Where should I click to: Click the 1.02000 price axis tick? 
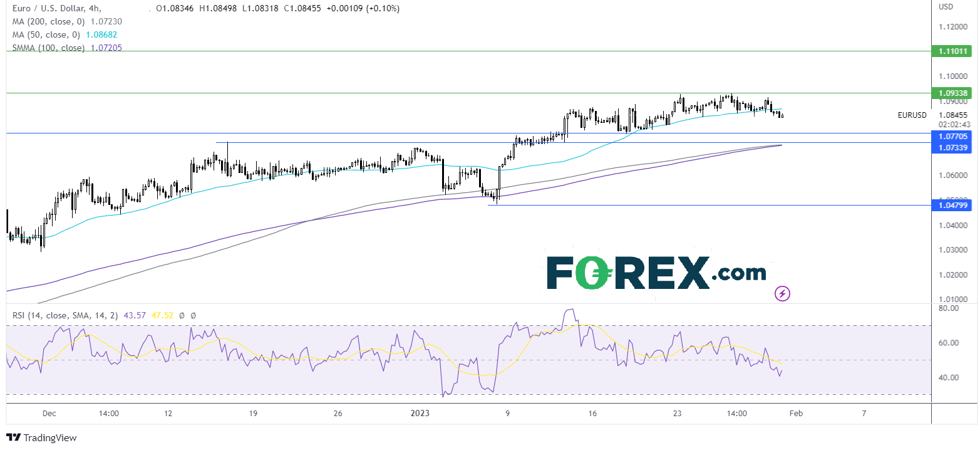953,275
